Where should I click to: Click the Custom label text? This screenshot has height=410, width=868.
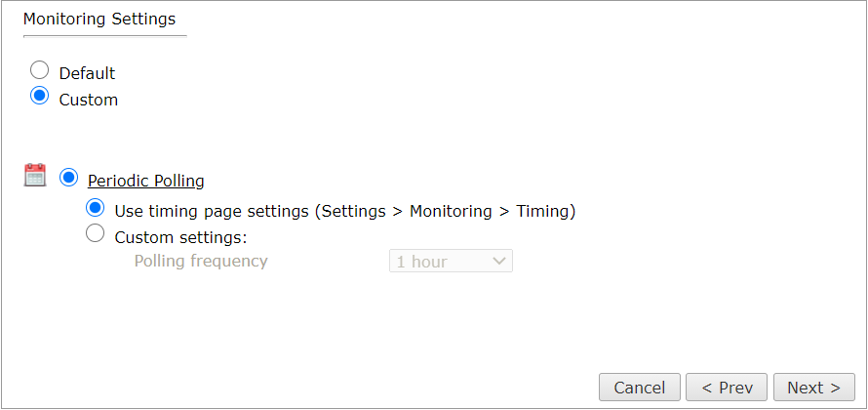[89, 101]
